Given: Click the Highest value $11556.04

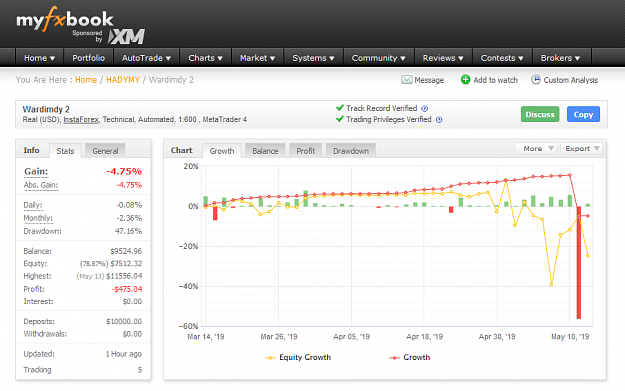Looking at the screenshot, I should 124,276.
